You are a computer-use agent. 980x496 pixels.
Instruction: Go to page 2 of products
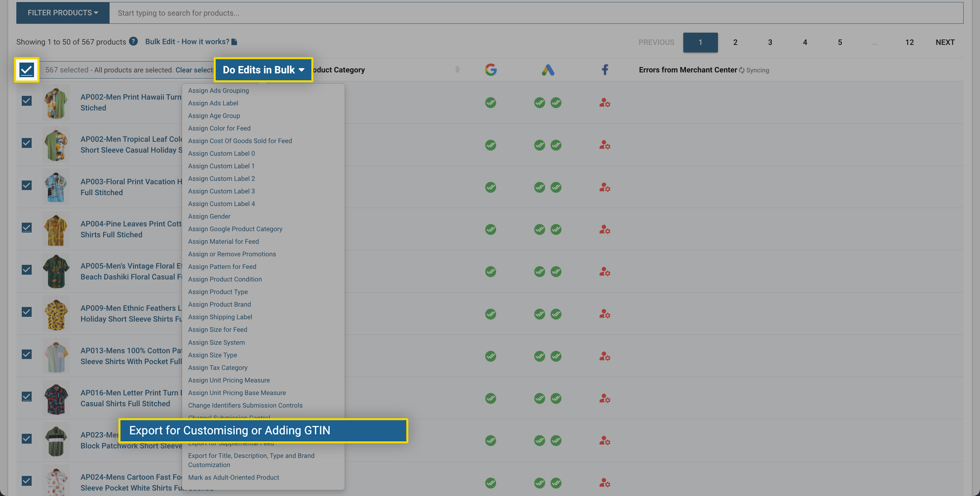tap(735, 42)
